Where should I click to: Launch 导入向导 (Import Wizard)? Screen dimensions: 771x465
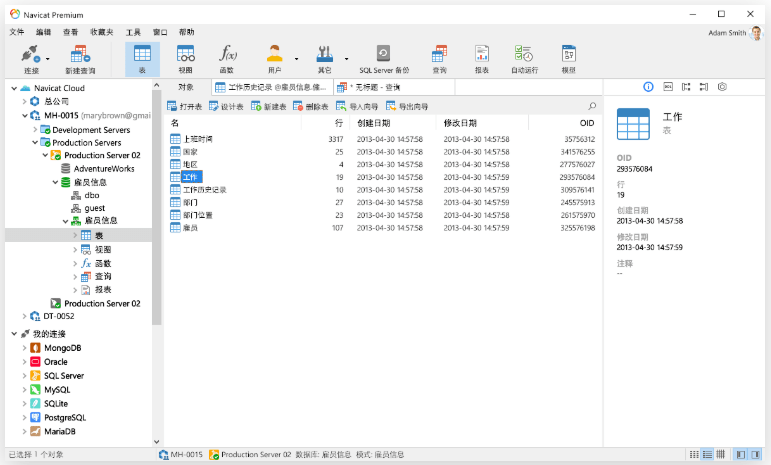pyautogui.click(x=357, y=106)
